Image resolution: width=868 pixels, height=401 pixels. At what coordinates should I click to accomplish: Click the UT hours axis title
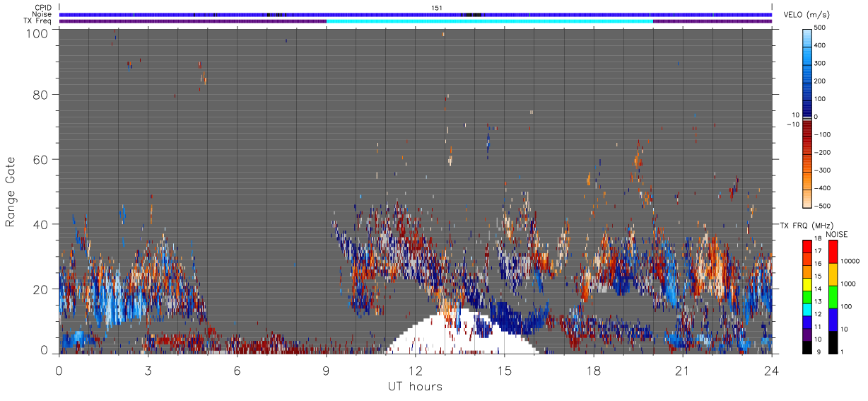point(414,386)
